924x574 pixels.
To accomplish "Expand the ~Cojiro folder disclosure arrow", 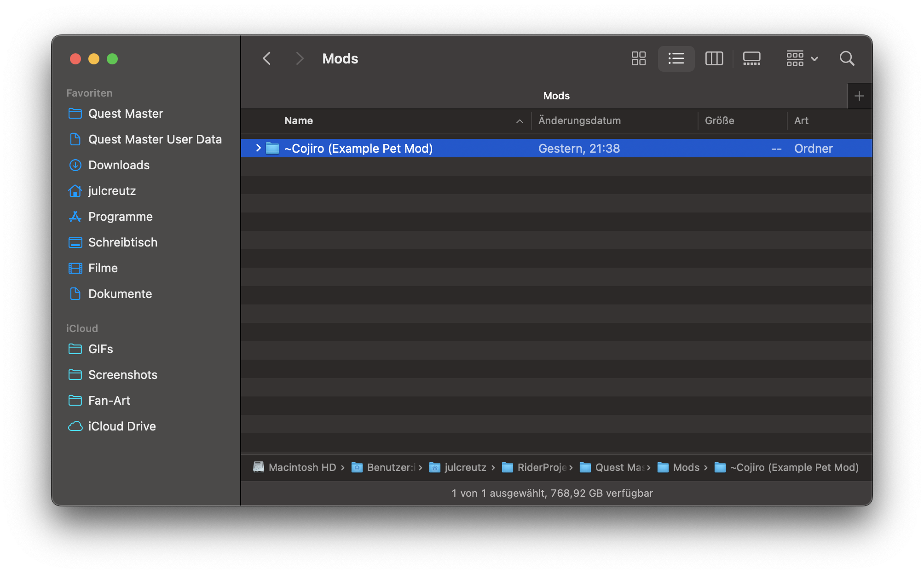I will coord(258,148).
